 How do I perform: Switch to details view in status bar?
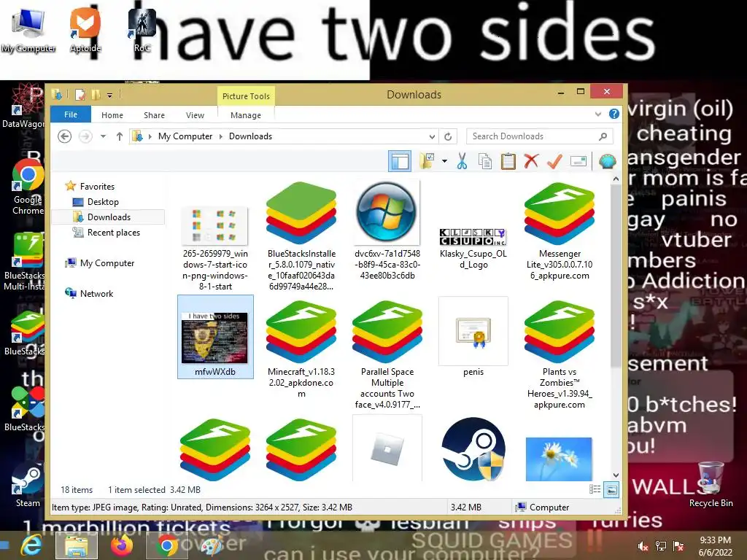pos(595,489)
